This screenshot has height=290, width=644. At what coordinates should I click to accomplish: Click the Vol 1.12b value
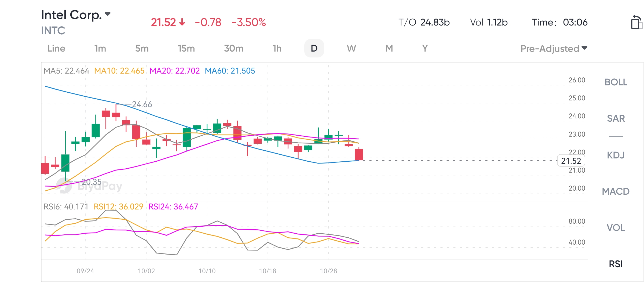click(489, 22)
